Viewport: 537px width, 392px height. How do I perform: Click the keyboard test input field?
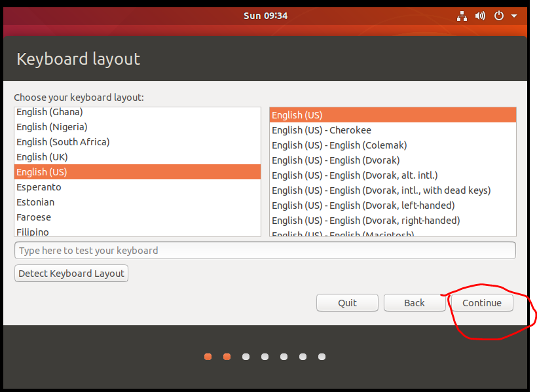[x=265, y=250]
